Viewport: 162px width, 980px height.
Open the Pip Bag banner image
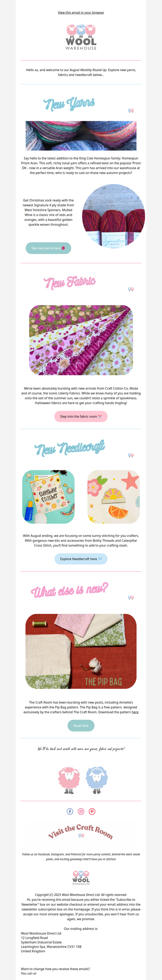81,651
